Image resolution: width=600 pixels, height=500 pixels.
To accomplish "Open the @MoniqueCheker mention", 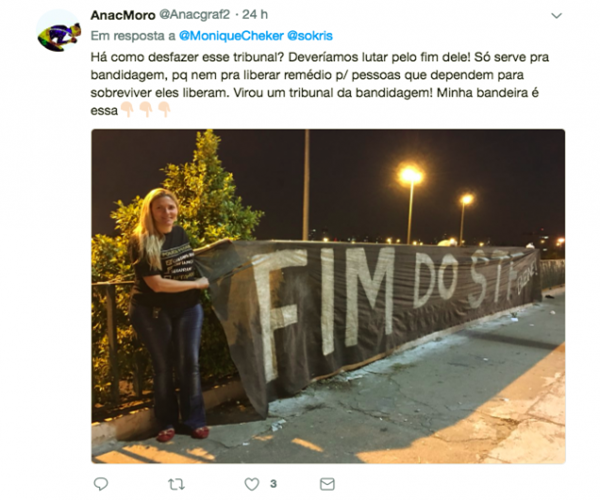I will 231,36.
